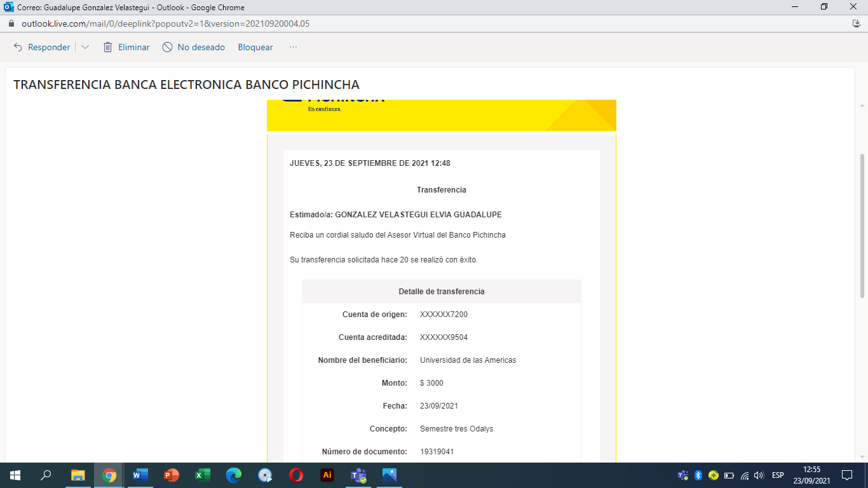Expand the reply options dropdown arrow
868x488 pixels.
pos(85,47)
